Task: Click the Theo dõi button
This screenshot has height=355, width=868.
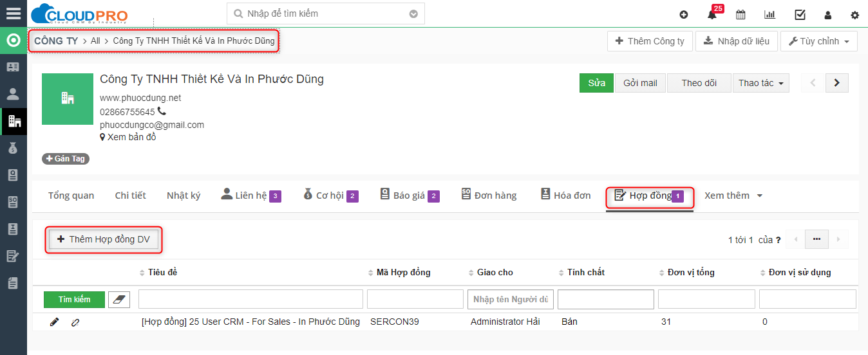Action: 699,83
